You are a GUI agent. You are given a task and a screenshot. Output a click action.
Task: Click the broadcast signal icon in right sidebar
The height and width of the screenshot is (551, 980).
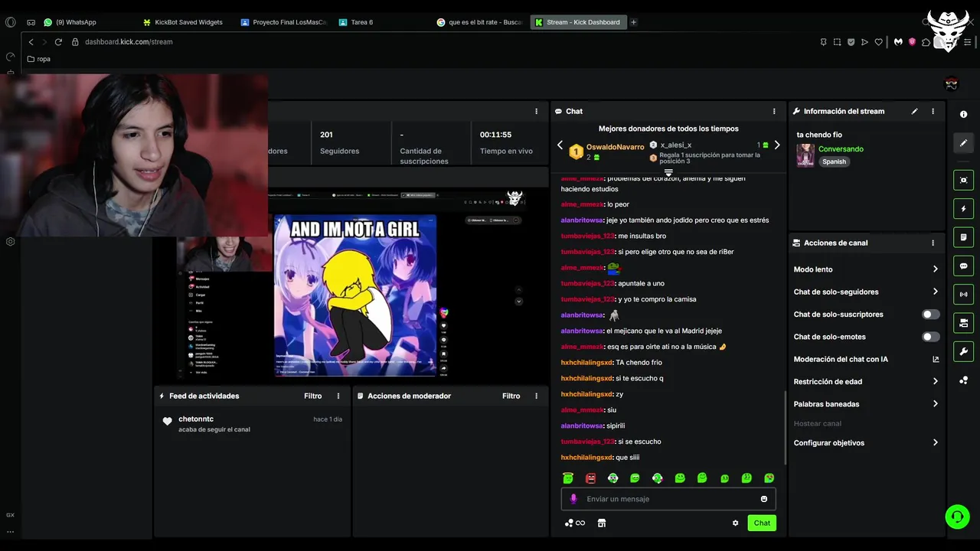point(963,294)
